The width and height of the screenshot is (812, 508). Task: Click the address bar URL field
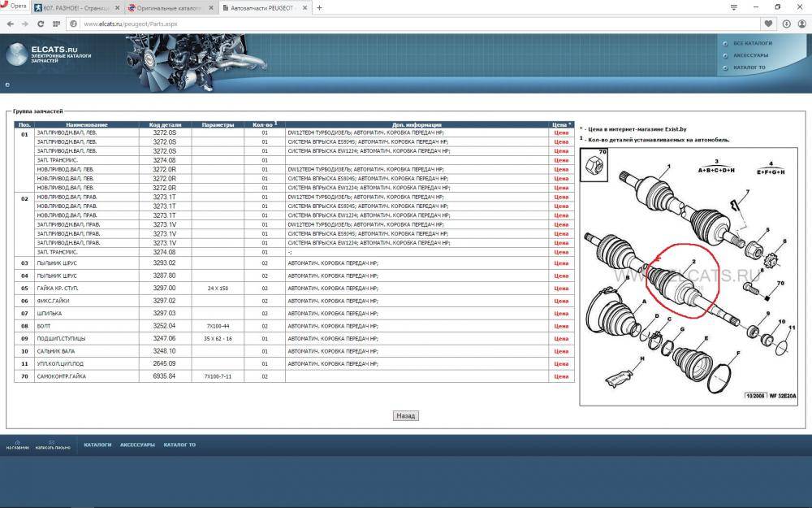(406, 24)
